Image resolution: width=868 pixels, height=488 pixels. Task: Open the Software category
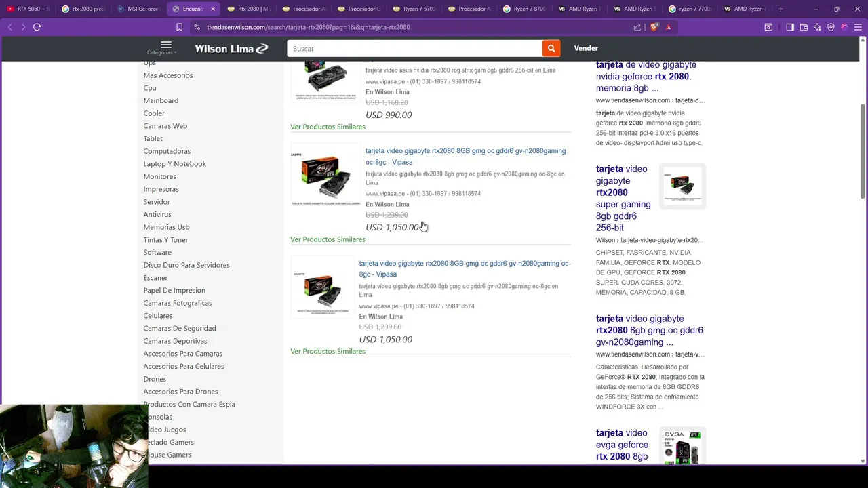coord(157,252)
